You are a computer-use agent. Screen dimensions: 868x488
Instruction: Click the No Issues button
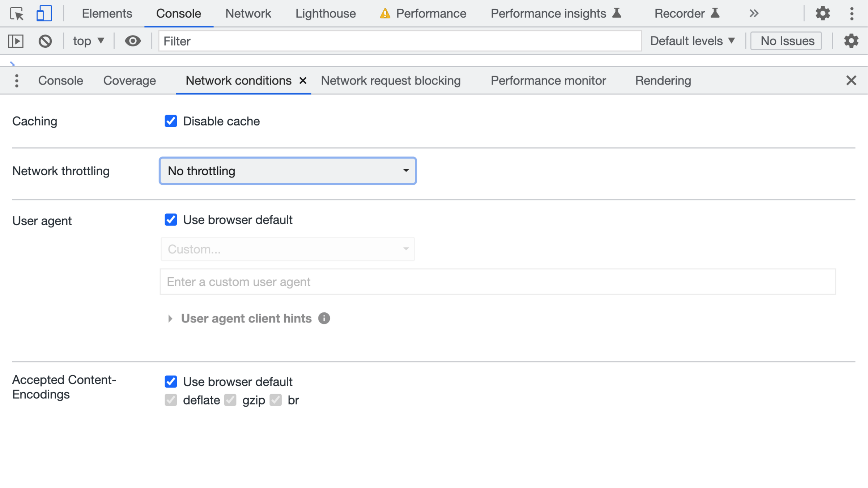(787, 41)
